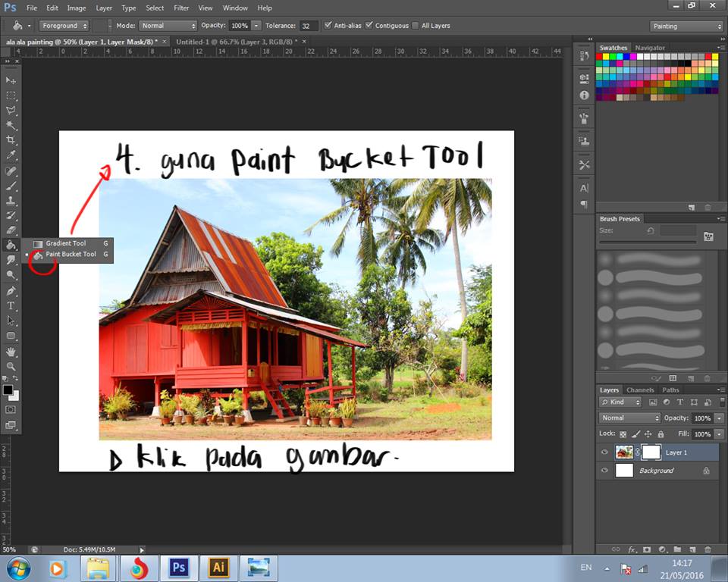Select the Hand tool
This screenshot has width=728, height=582.
(x=11, y=352)
